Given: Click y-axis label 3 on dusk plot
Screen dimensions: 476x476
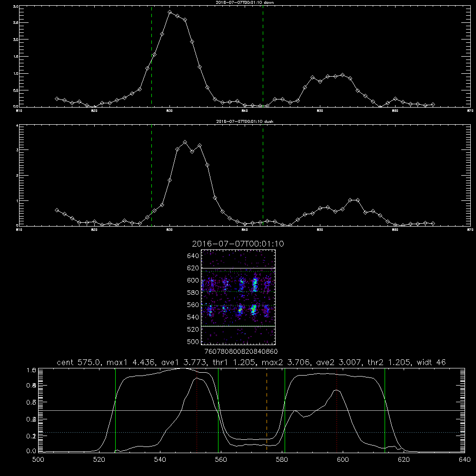Looking at the screenshot, I should [17, 150].
